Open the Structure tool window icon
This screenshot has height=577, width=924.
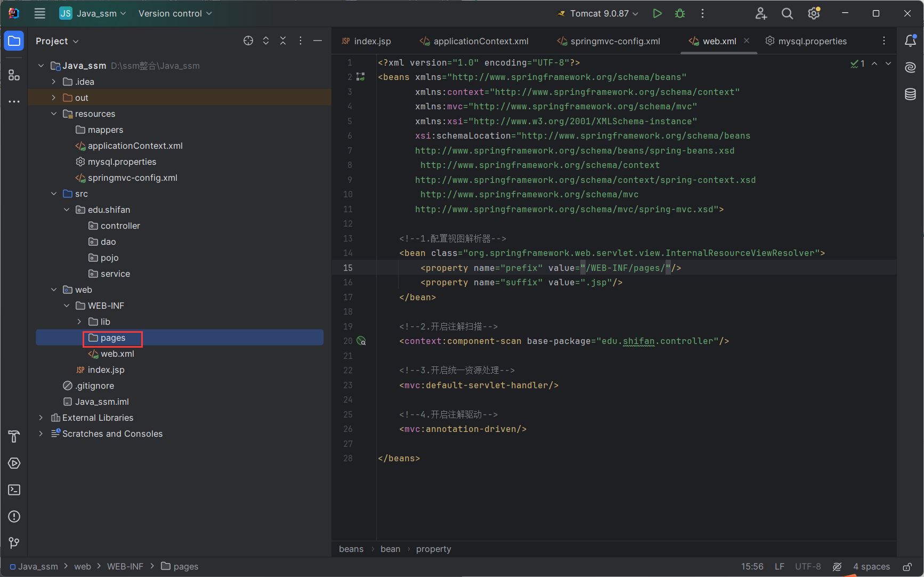tap(14, 75)
